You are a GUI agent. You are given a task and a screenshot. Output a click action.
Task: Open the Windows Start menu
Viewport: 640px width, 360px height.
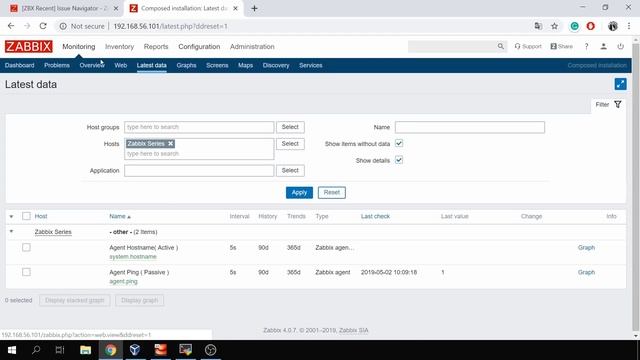(x=12, y=350)
